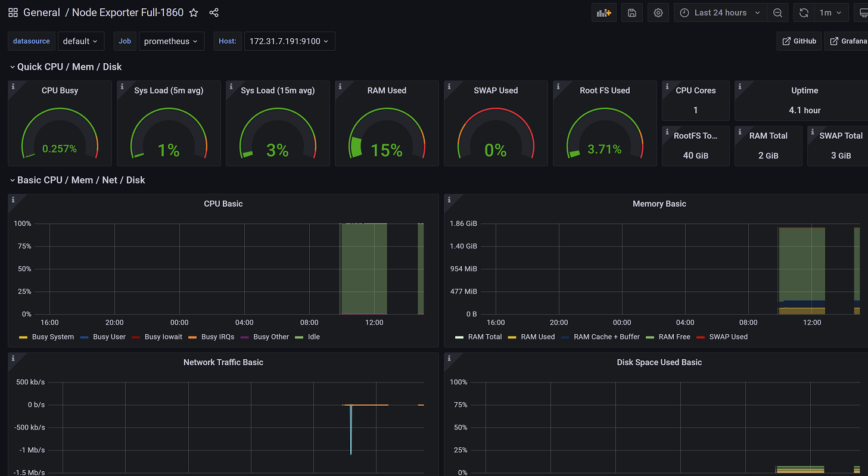The image size is (868, 476).
Task: Open the 1m refresh interval menu
Action: (x=830, y=13)
